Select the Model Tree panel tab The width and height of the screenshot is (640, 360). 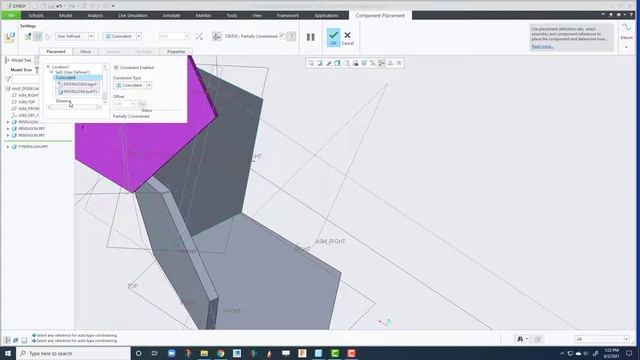click(19, 60)
